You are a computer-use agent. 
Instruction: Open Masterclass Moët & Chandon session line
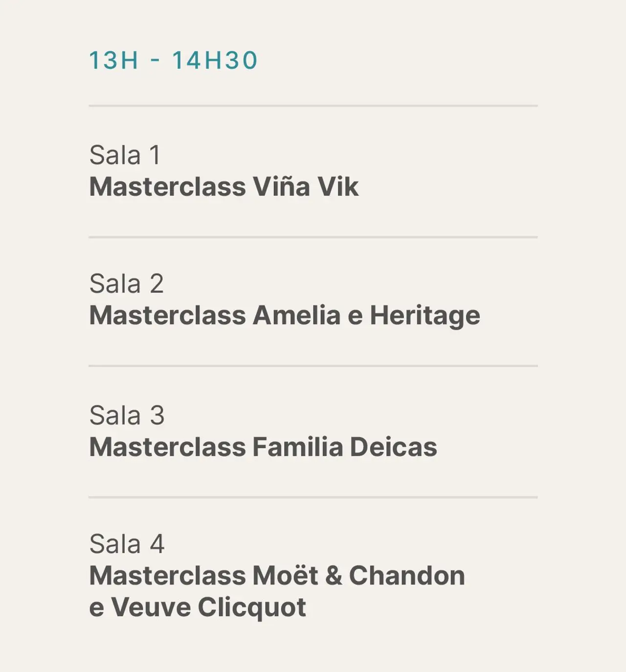(276, 576)
